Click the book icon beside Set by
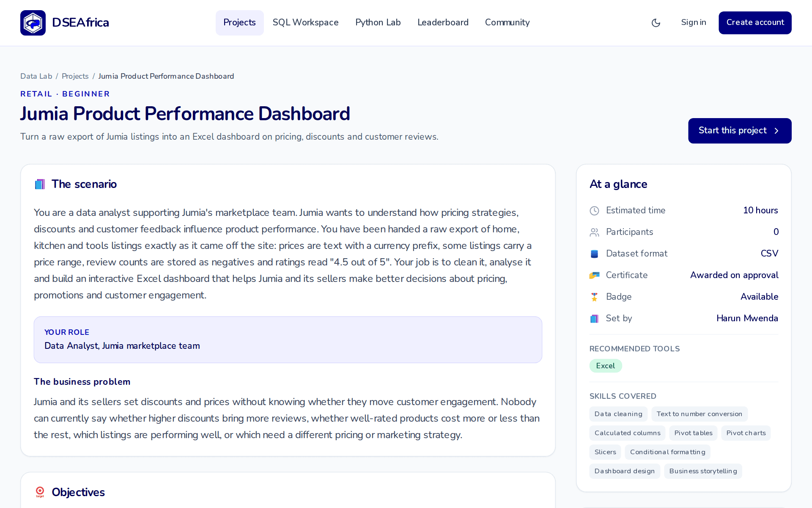The image size is (812, 508). click(594, 319)
